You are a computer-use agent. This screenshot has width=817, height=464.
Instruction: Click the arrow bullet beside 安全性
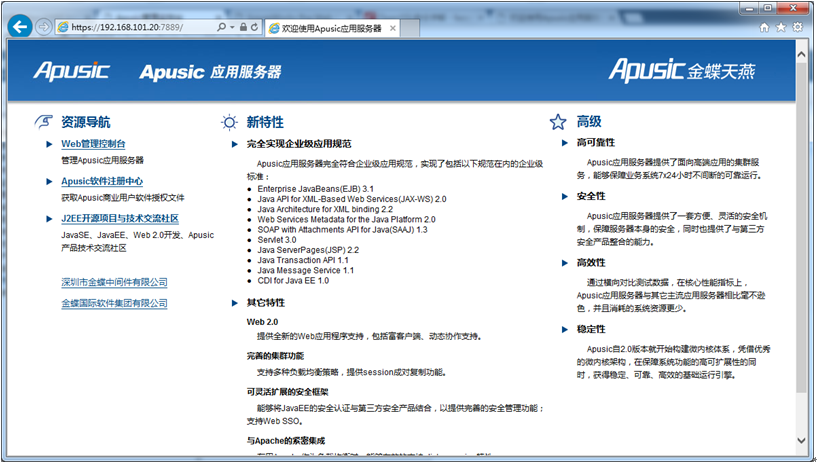point(564,196)
